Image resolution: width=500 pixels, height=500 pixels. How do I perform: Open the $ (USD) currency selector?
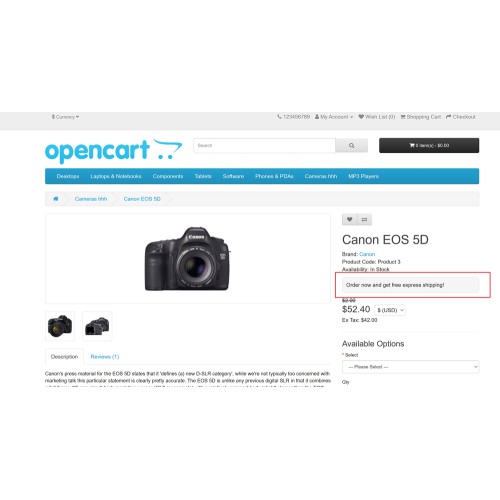(390, 310)
